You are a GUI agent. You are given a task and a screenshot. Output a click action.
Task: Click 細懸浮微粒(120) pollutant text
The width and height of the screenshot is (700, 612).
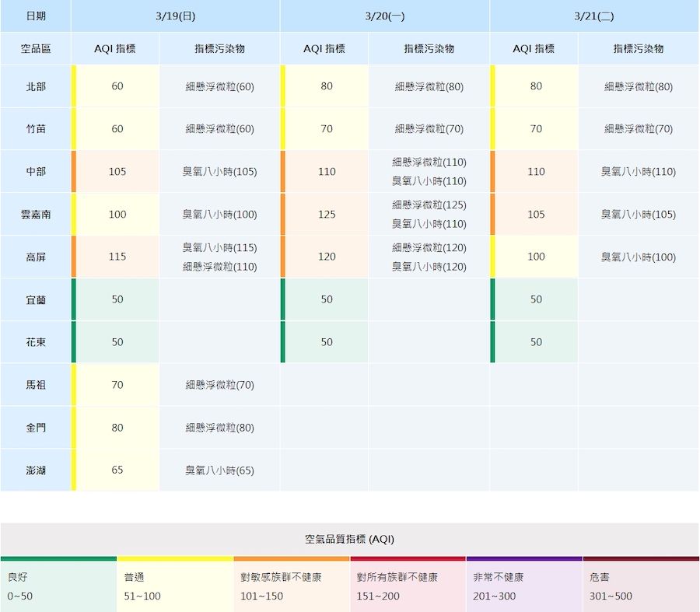tap(429, 248)
